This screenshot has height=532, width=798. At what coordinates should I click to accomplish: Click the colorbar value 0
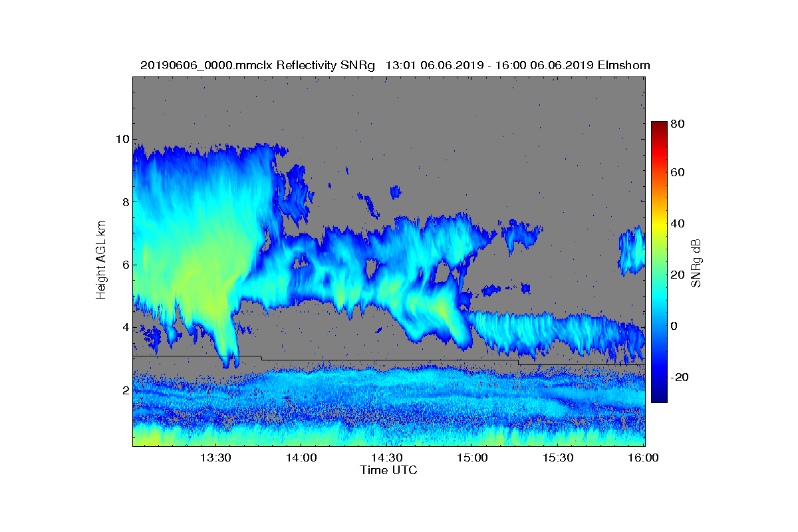pyautogui.click(x=676, y=326)
